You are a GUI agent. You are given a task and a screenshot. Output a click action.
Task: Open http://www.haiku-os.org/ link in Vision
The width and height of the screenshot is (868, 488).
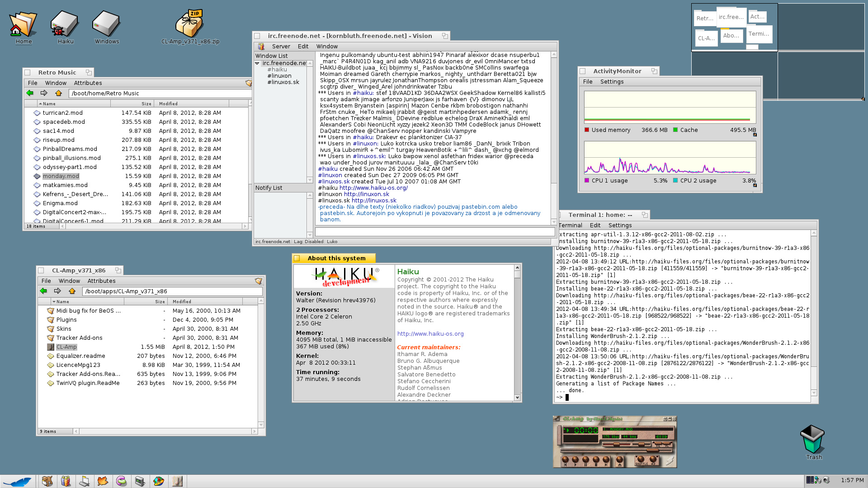[x=373, y=188]
